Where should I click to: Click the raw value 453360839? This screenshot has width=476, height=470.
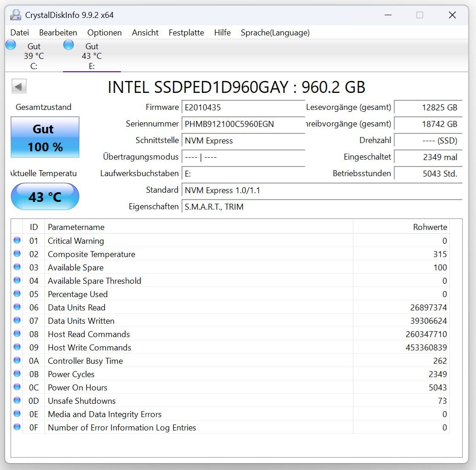coord(426,347)
